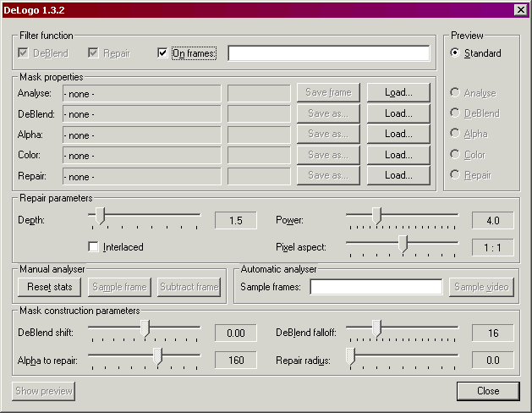Click the Alpha to repair value 160
Screen dimensions: 532x413
236,360
